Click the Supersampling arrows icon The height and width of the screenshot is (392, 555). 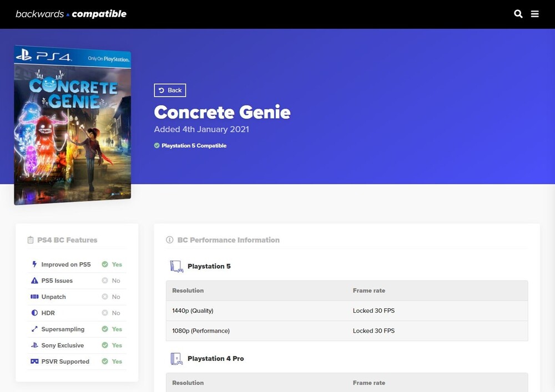(x=34, y=329)
